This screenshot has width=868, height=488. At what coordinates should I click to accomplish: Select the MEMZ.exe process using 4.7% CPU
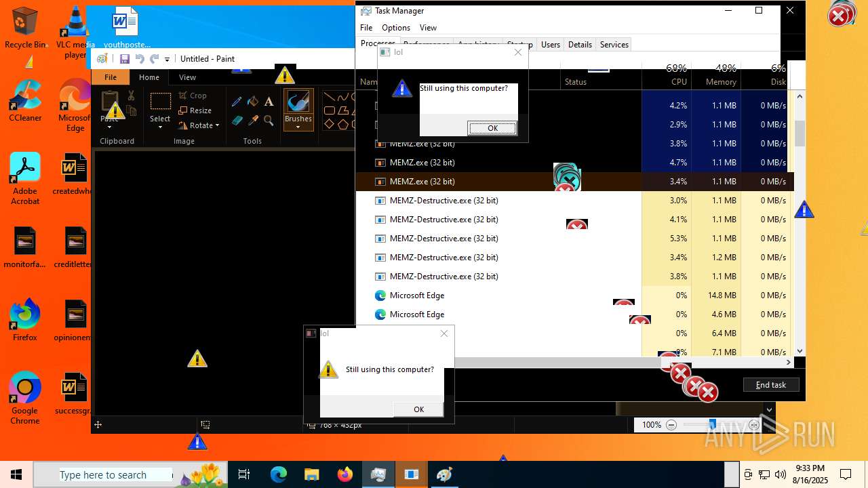tap(574, 163)
